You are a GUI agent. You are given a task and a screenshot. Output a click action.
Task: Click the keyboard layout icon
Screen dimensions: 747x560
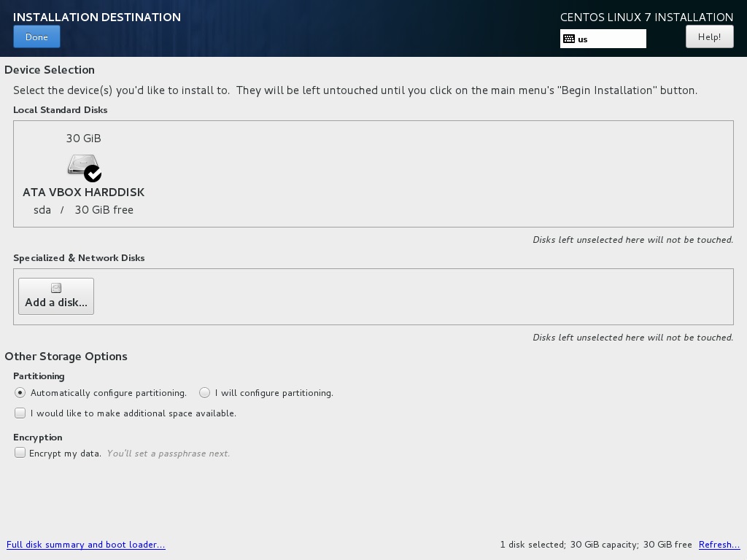click(x=569, y=39)
